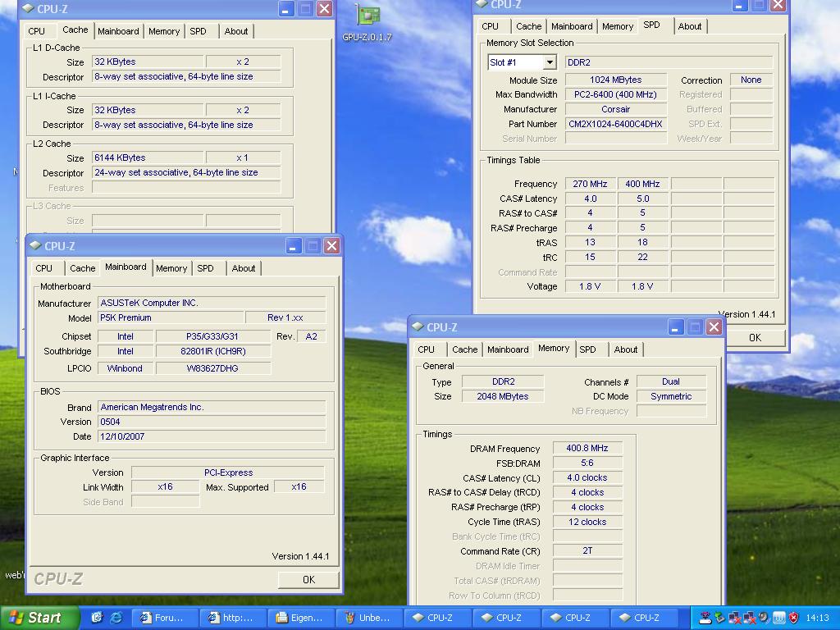
Task: Open the Slot #1 dropdown in SPD window
Action: click(550, 62)
